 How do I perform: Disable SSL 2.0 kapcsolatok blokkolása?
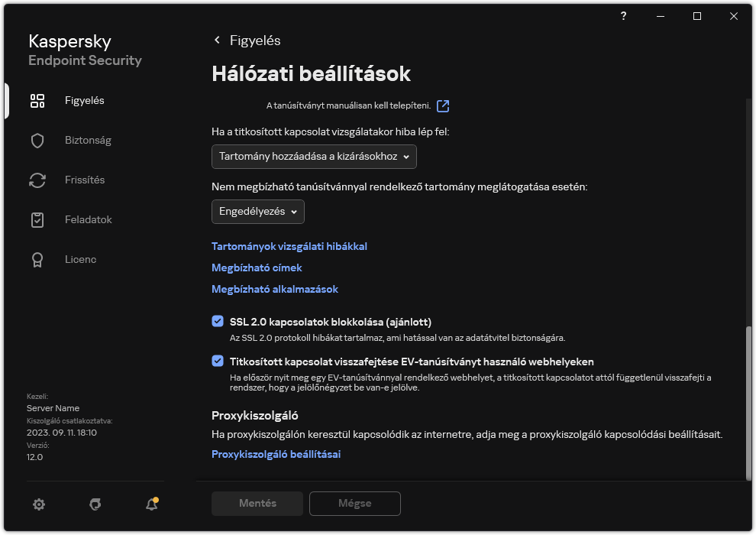(x=218, y=321)
